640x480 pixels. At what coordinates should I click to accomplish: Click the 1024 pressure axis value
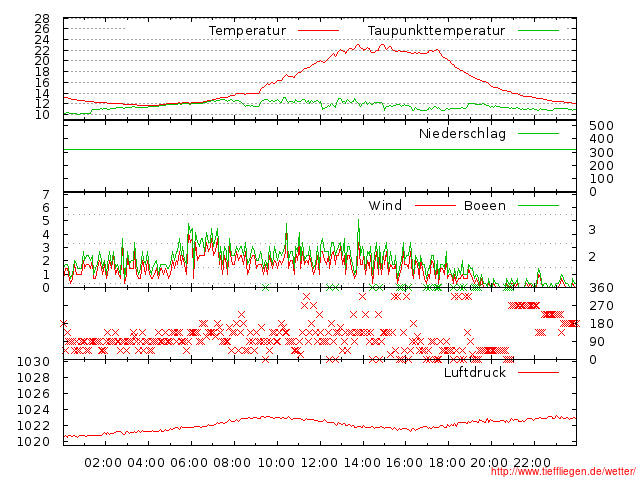33,410
